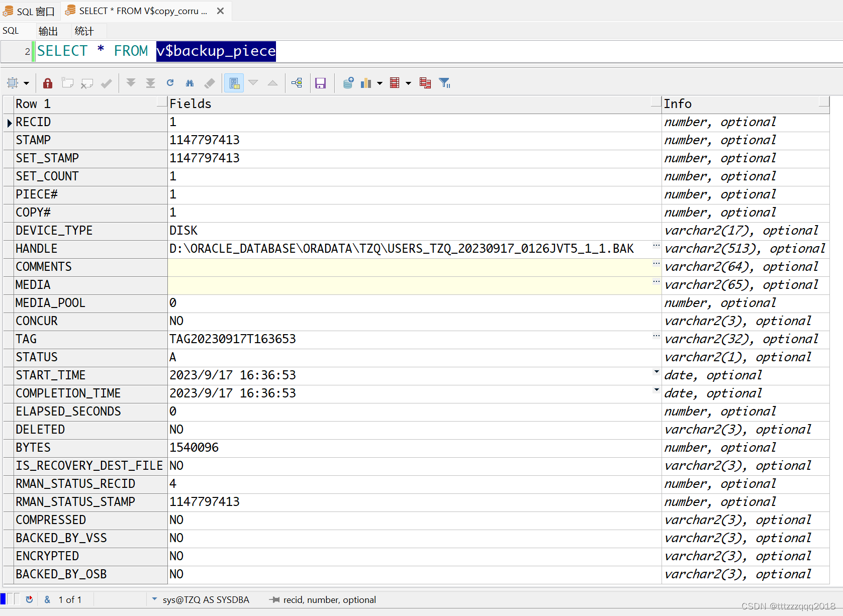Click the highlighted v$backup_piece text in editor
Screen dimensions: 843x616
point(216,51)
